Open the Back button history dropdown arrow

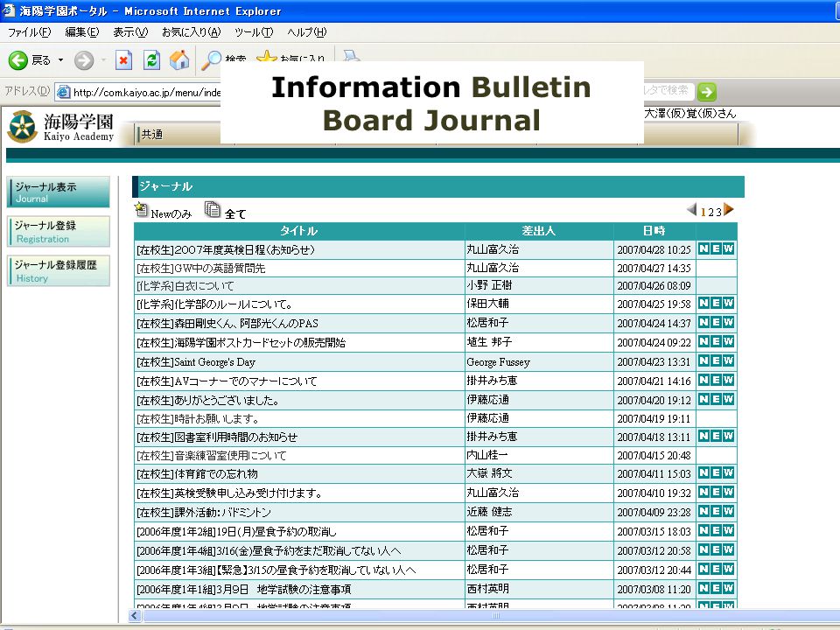pos(60,60)
